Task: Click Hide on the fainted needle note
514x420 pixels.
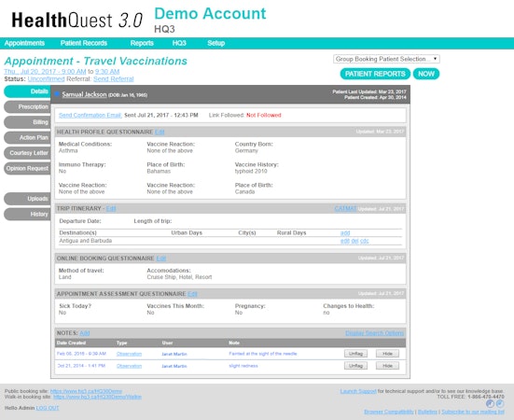Action: coord(387,354)
